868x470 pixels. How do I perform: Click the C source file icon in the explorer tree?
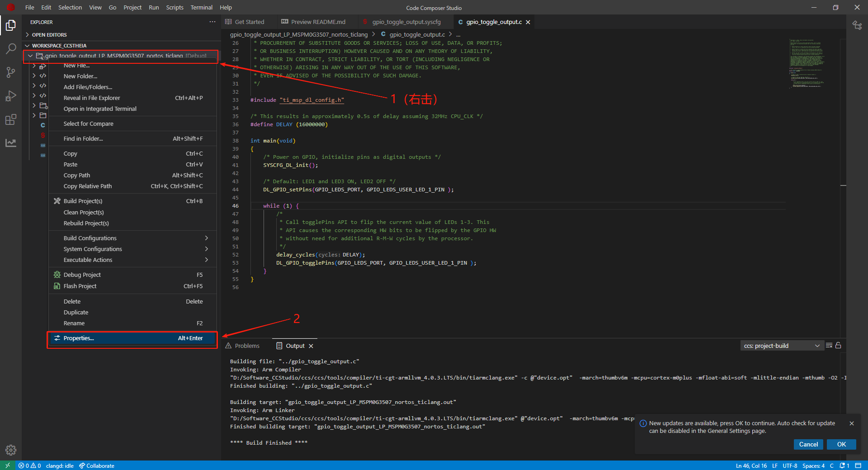[43, 125]
